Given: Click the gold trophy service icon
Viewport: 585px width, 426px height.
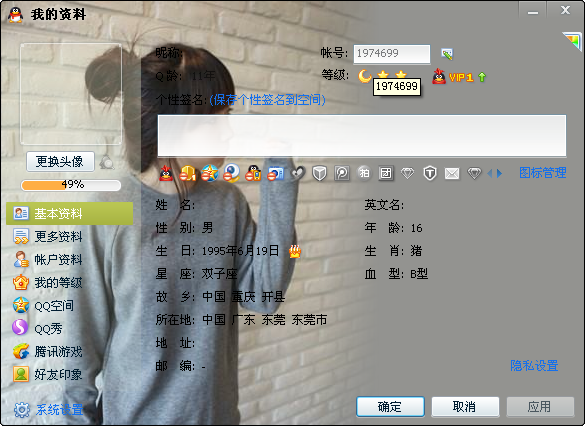Looking at the screenshot, I should (188, 173).
